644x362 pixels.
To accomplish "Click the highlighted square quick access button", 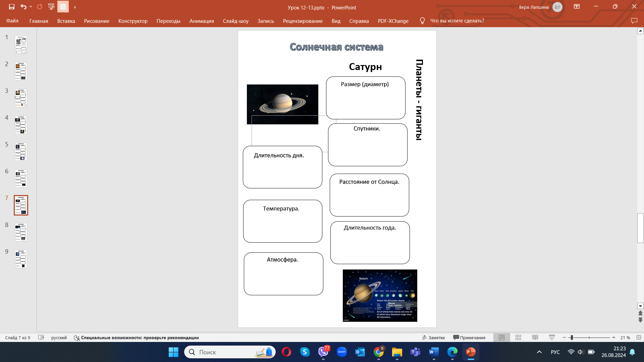I will click(63, 7).
